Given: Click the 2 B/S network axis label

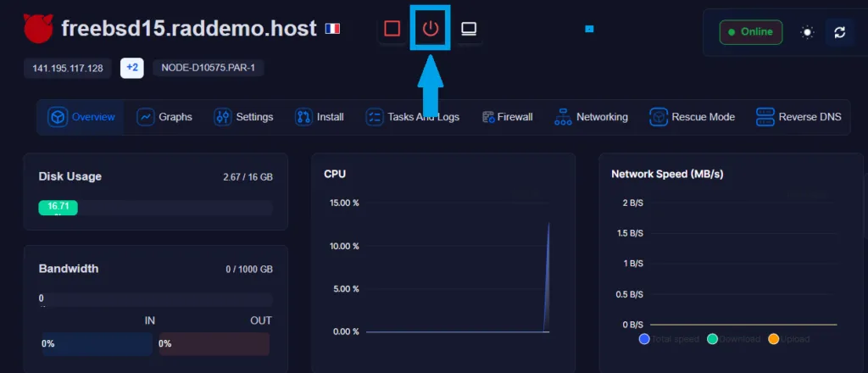Looking at the screenshot, I should point(632,203).
